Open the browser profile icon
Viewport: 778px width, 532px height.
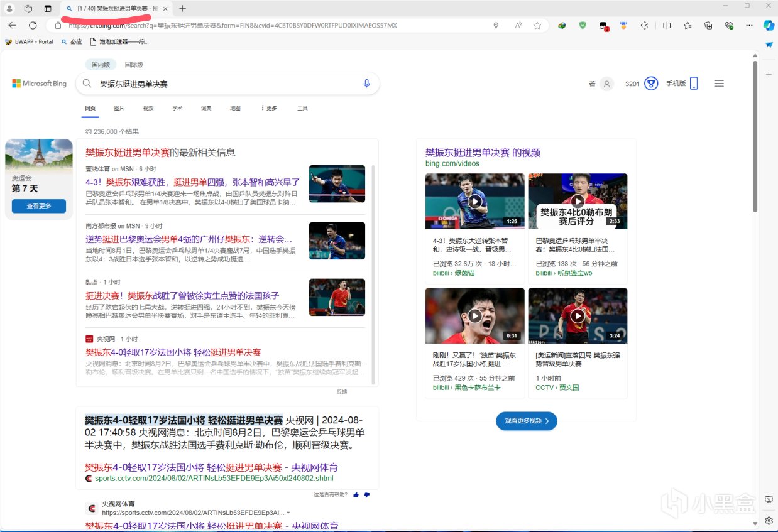pyautogui.click(x=9, y=8)
